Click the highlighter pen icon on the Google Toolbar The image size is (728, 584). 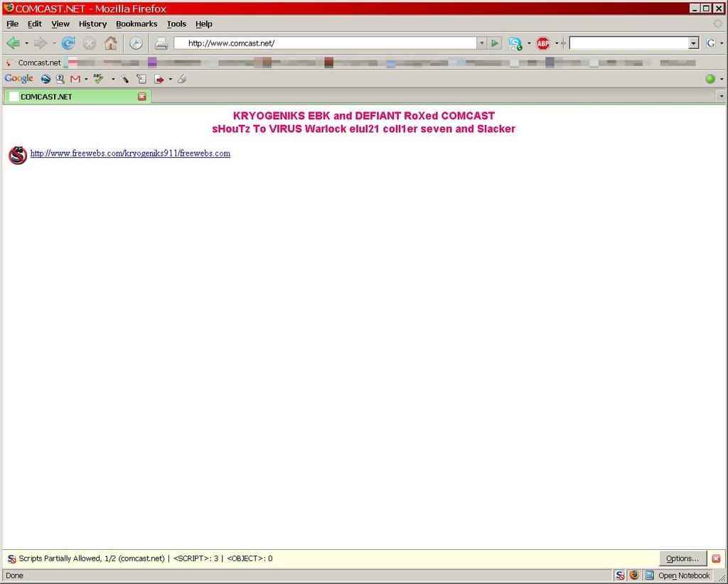(x=124, y=80)
